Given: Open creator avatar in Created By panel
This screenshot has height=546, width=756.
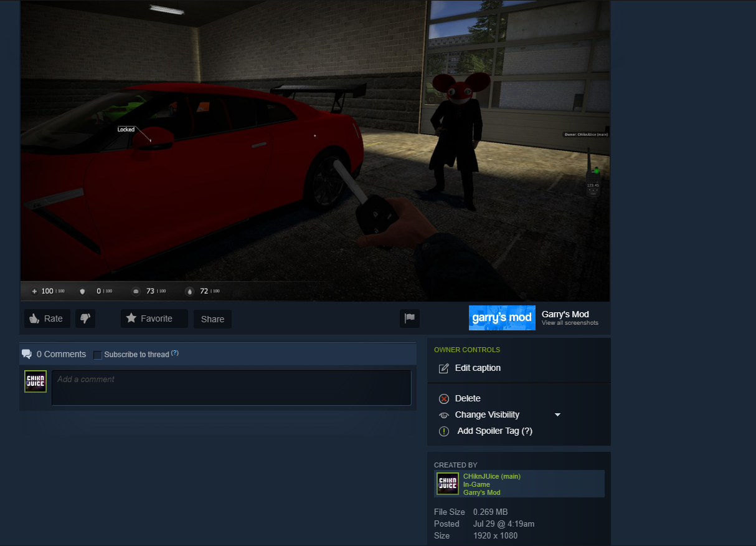Looking at the screenshot, I should point(448,484).
